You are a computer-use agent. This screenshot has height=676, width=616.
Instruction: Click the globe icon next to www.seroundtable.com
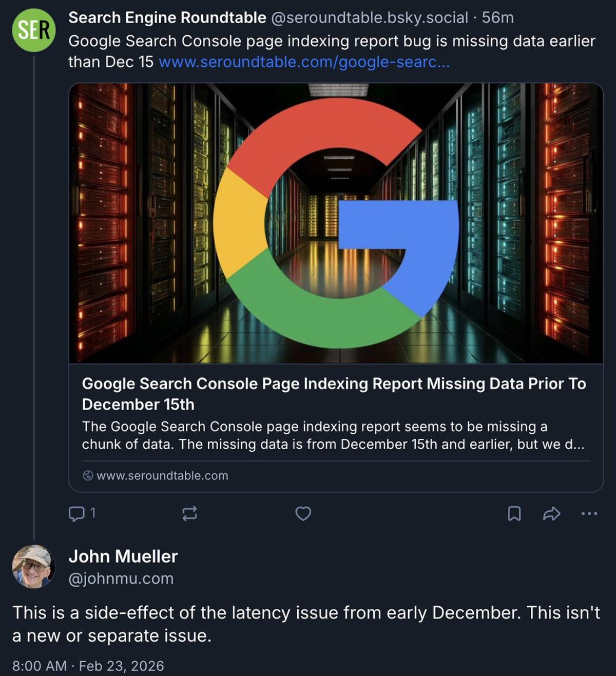pyautogui.click(x=88, y=475)
